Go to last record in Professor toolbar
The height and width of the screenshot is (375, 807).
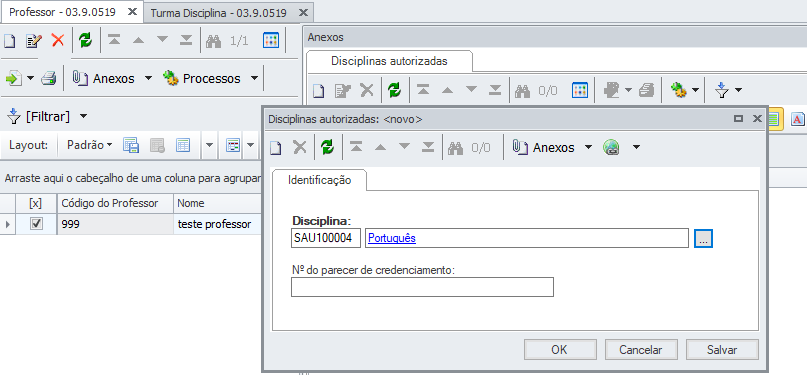pos(186,41)
